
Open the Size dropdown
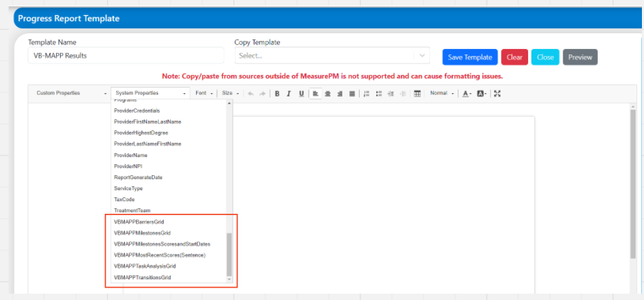231,93
